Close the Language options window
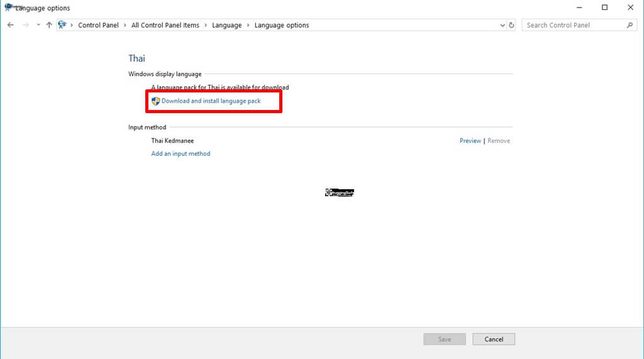 click(630, 8)
